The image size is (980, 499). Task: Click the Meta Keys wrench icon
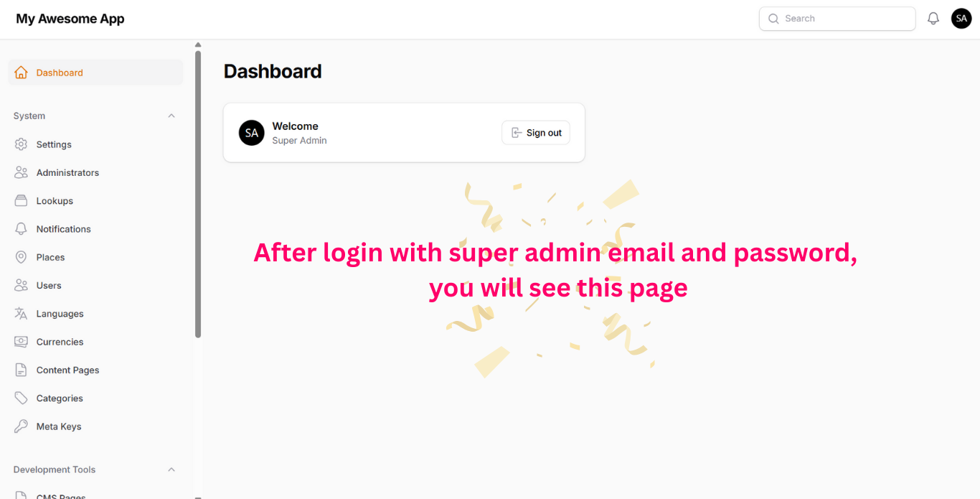[x=21, y=426]
